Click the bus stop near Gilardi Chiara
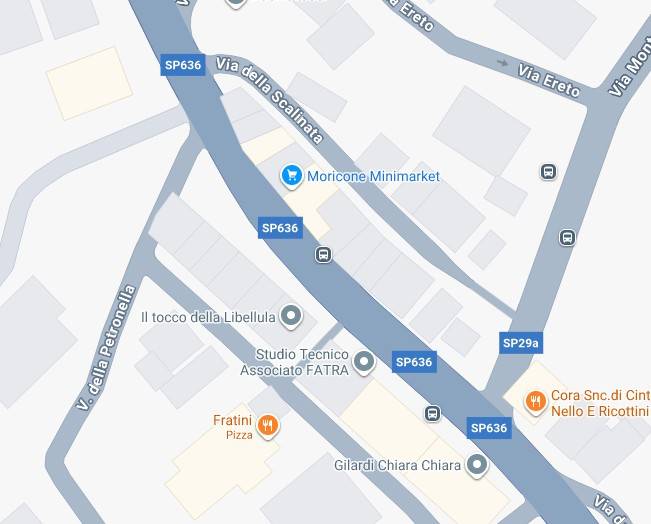This screenshot has height=524, width=651. (x=432, y=414)
